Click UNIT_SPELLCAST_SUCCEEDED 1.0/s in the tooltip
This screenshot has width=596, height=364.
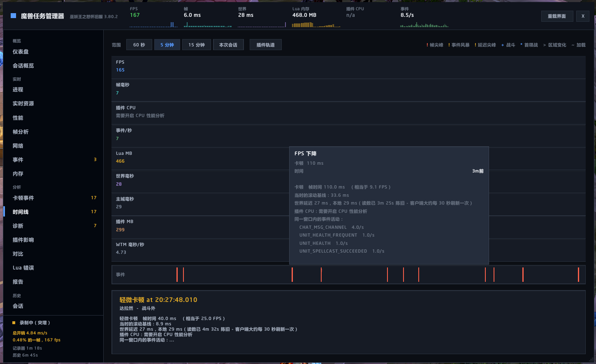tap(342, 251)
